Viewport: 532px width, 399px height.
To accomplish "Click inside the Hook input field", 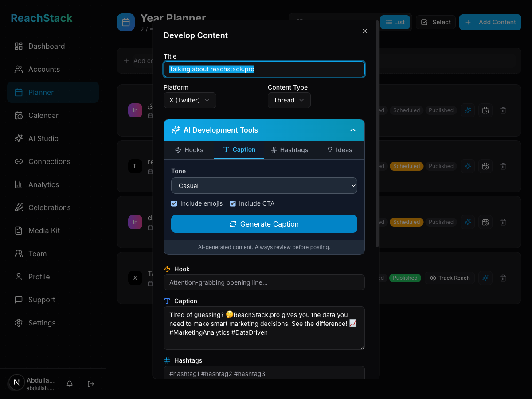I will pos(264,282).
